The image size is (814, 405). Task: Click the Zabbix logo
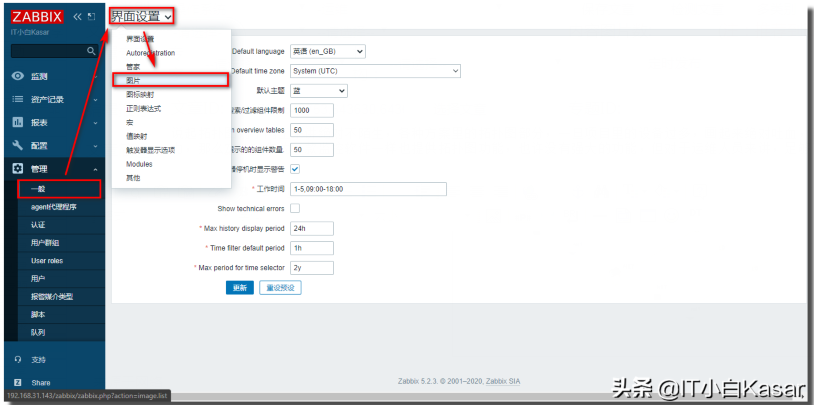point(37,17)
